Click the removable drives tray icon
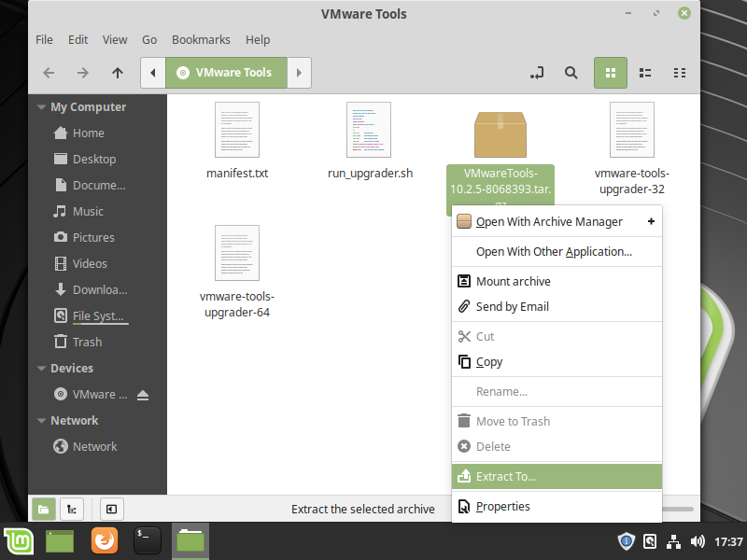Viewport: 747px width, 560px height. 650,541
